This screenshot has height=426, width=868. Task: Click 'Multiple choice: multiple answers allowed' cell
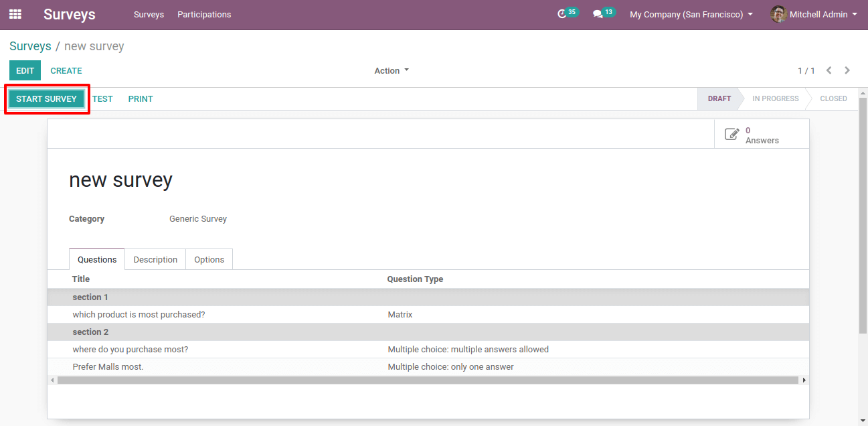point(468,349)
